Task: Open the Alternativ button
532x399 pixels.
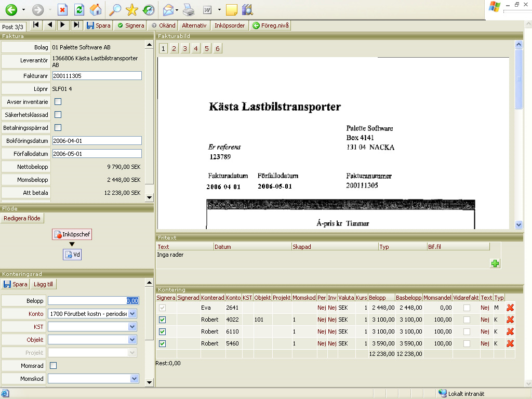Action: [x=194, y=25]
